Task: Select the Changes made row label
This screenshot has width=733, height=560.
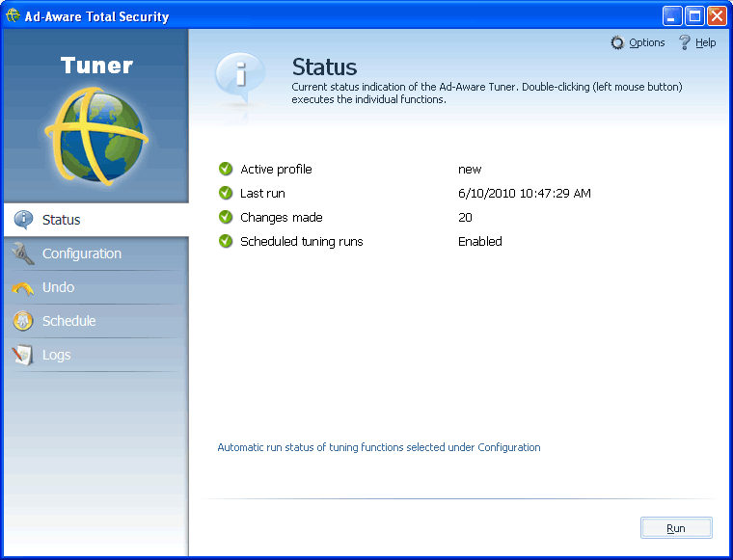Action: pyautogui.click(x=281, y=217)
